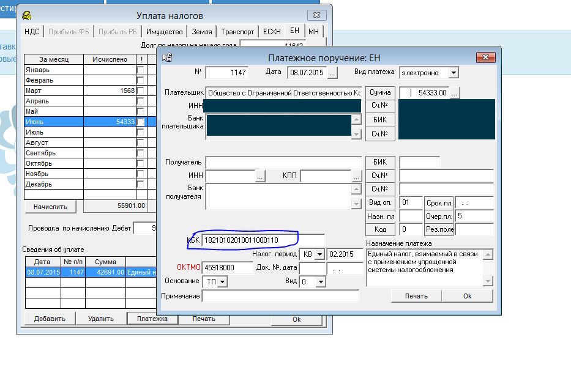Click the Уплата налогов window title icon
Image resolution: width=571 pixels, height=392 pixels.
(x=27, y=15)
